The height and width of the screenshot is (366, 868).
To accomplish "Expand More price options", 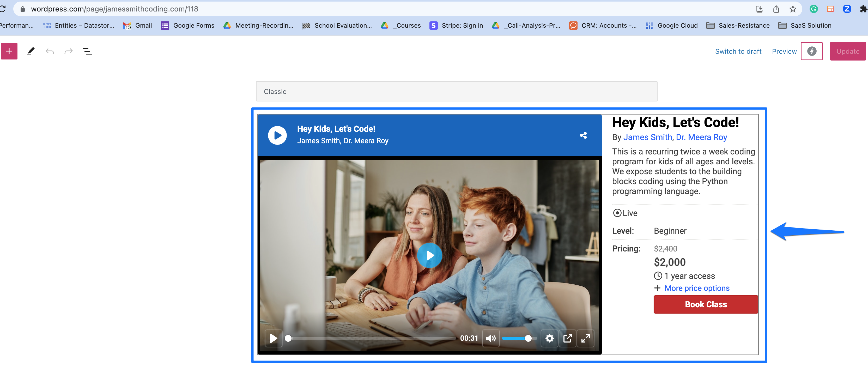I will pyautogui.click(x=696, y=288).
